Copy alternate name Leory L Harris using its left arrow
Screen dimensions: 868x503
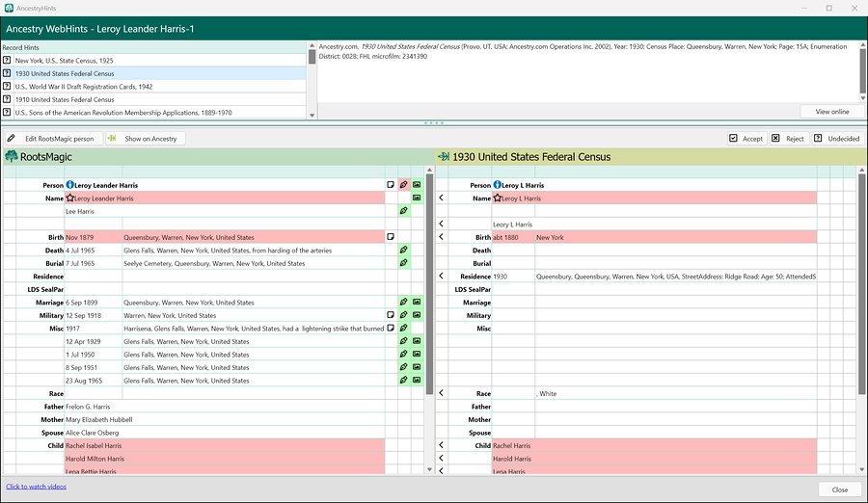[x=441, y=224]
